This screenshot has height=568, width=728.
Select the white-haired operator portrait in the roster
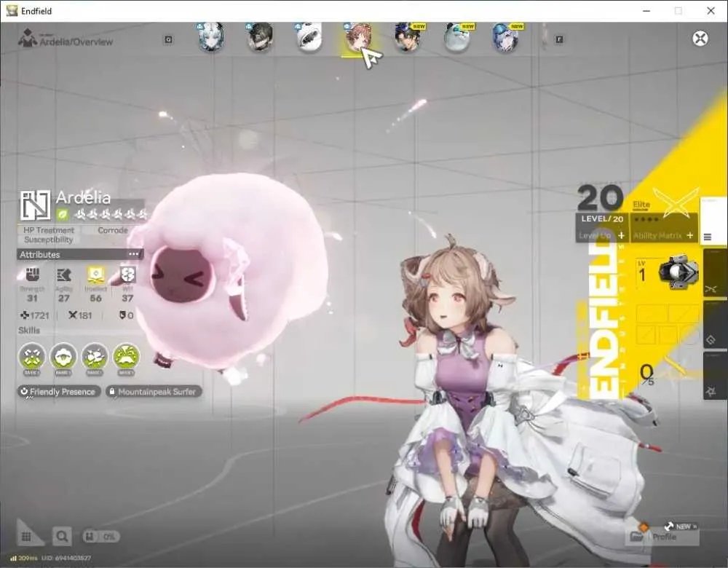(x=211, y=37)
